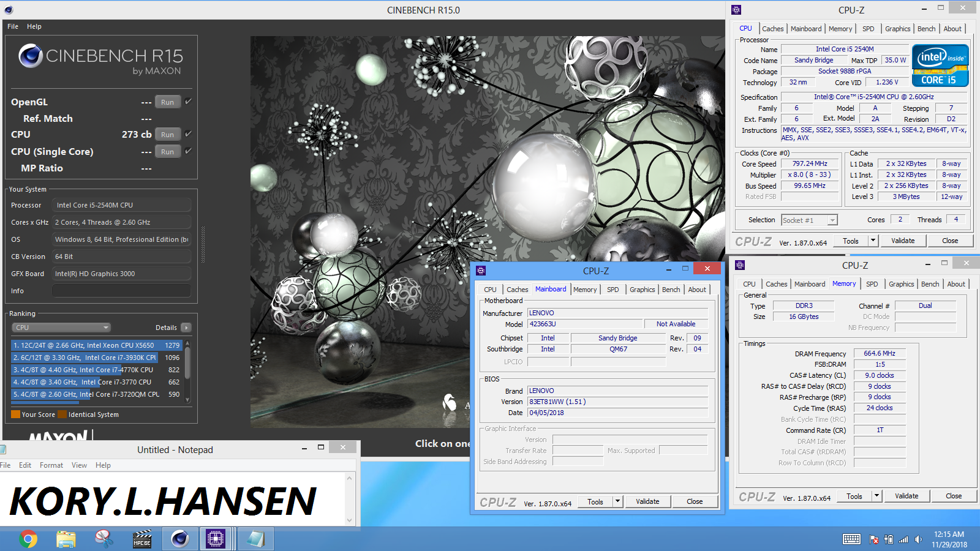The image size is (980, 551).
Task: Toggle the CPU (Single Core) test checkbox
Action: (x=188, y=151)
